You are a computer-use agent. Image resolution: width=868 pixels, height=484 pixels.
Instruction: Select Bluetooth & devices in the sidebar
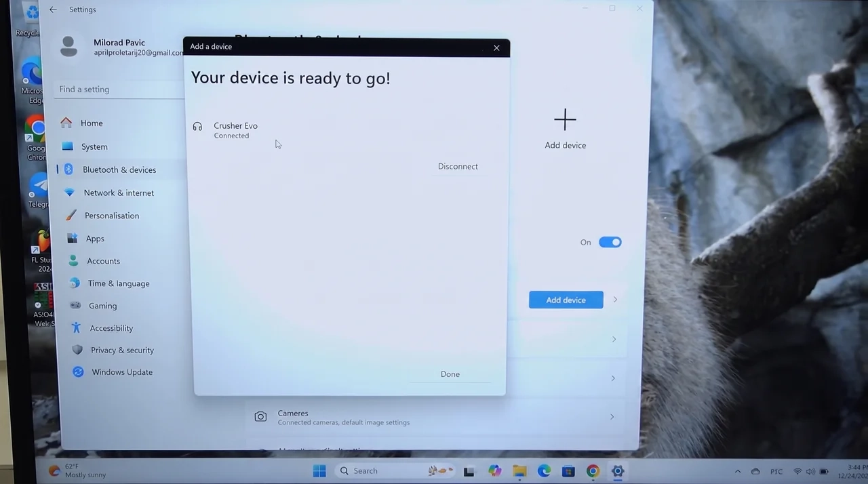point(121,169)
